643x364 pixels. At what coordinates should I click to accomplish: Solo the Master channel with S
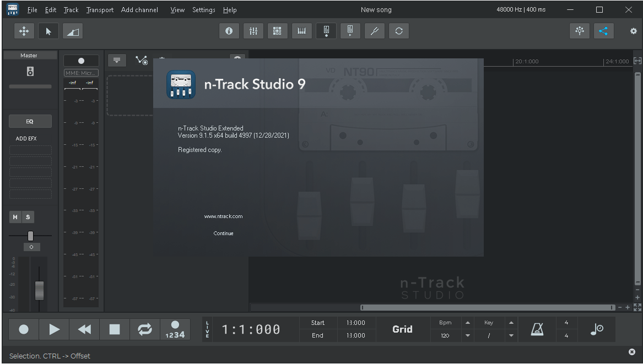point(28,217)
